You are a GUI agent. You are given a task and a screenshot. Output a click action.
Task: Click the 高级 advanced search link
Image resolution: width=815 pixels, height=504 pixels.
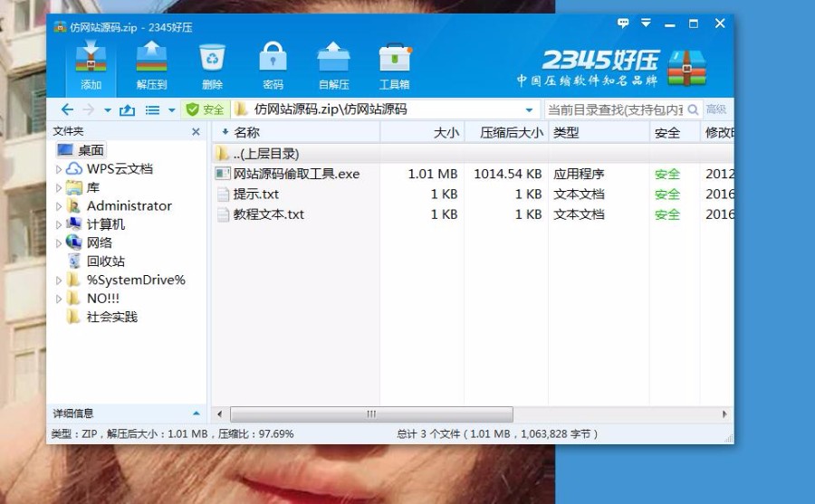coord(715,109)
